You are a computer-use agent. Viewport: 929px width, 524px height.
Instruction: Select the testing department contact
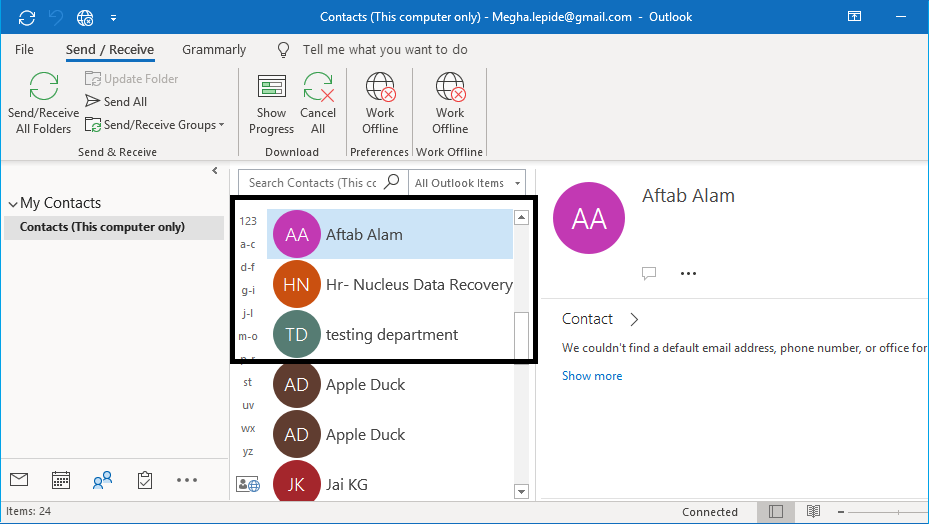coord(390,334)
